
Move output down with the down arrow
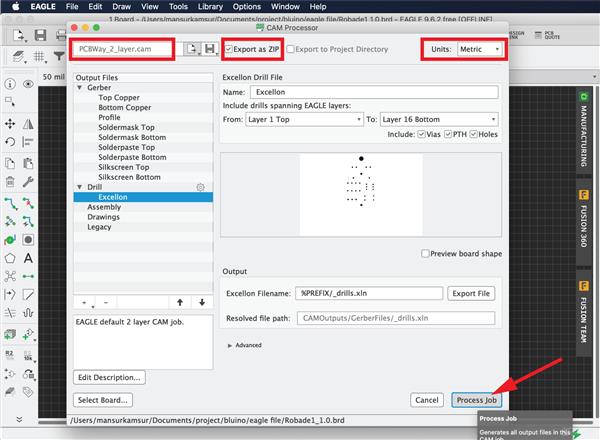pos(201,302)
